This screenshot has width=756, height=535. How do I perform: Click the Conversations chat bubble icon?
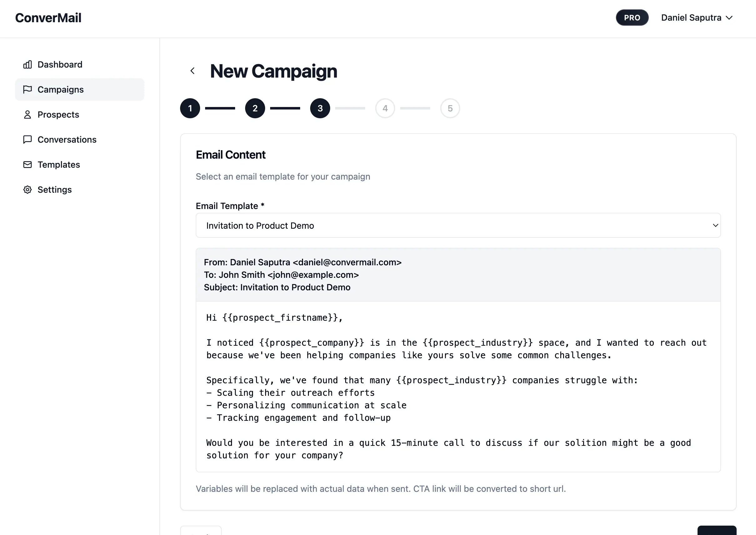tap(28, 140)
